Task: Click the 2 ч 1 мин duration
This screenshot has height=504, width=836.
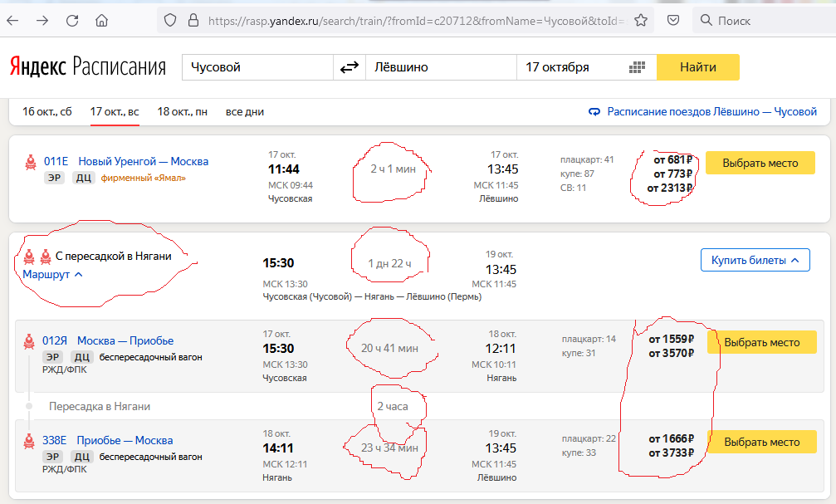Action: (x=393, y=169)
